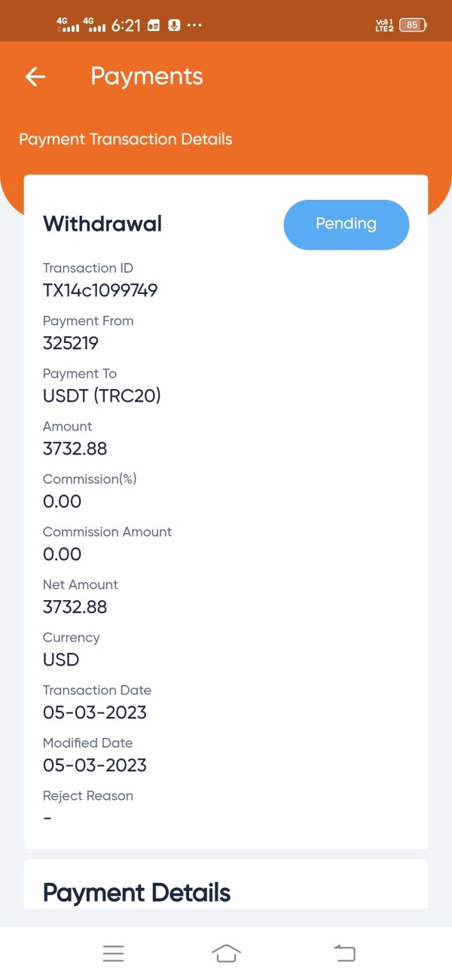The image size is (452, 980).
Task: Select the Payments page title
Action: pyautogui.click(x=147, y=76)
